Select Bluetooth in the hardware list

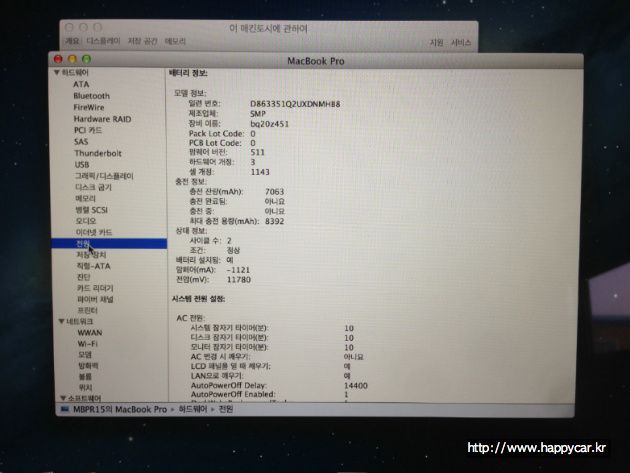pyautogui.click(x=91, y=96)
